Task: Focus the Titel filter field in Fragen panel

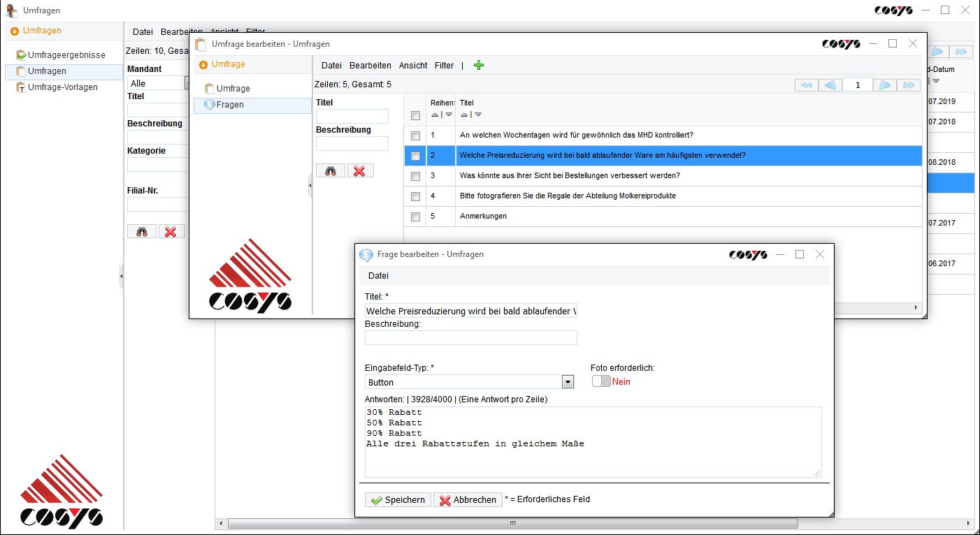Action: click(x=352, y=116)
